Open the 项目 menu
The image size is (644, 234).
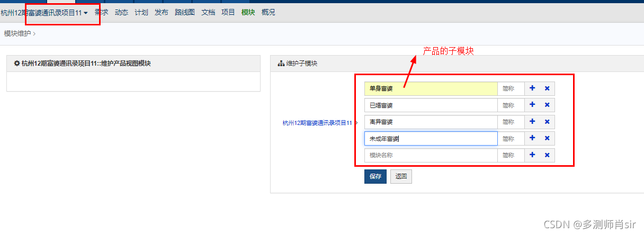tap(228, 12)
